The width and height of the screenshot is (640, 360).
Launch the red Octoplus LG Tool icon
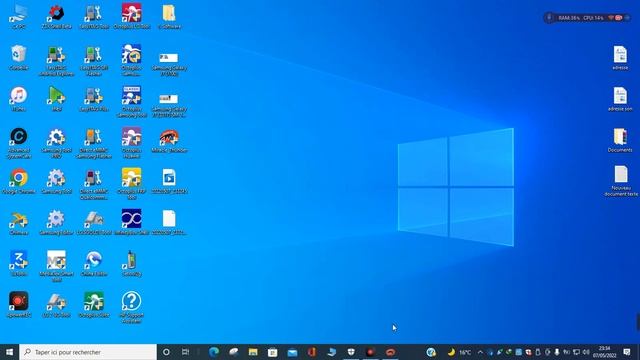pyautogui.click(x=131, y=16)
